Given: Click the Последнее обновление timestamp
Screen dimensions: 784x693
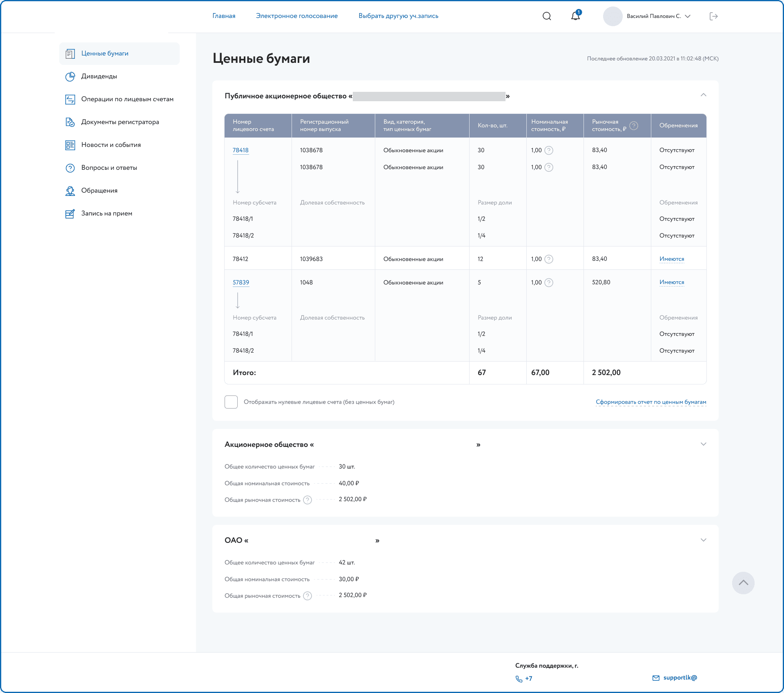Looking at the screenshot, I should 653,58.
